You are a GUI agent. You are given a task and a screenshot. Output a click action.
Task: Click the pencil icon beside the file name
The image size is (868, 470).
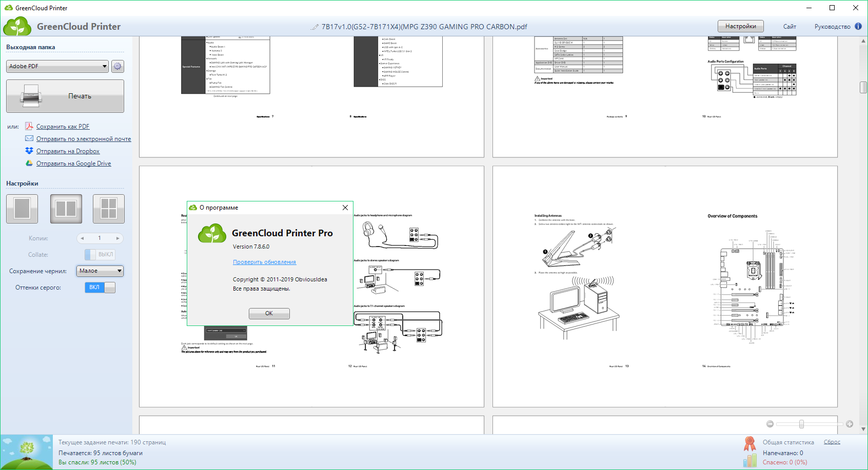tap(314, 27)
